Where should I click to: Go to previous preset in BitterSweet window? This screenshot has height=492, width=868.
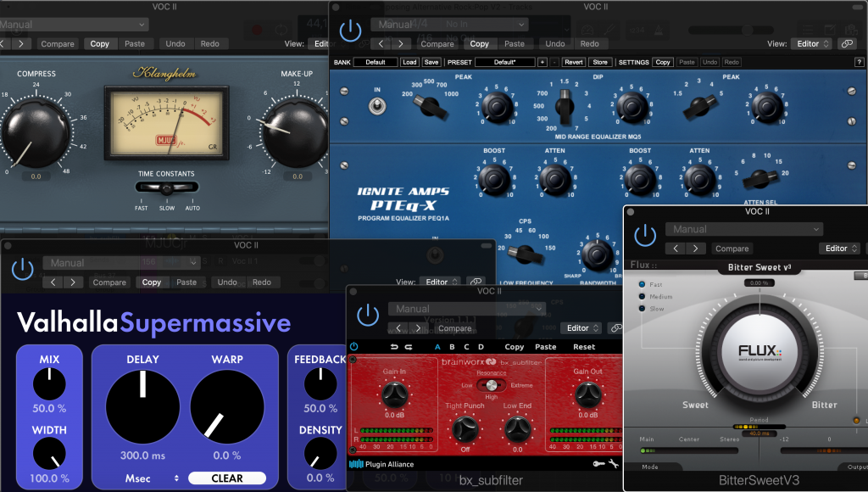(676, 249)
